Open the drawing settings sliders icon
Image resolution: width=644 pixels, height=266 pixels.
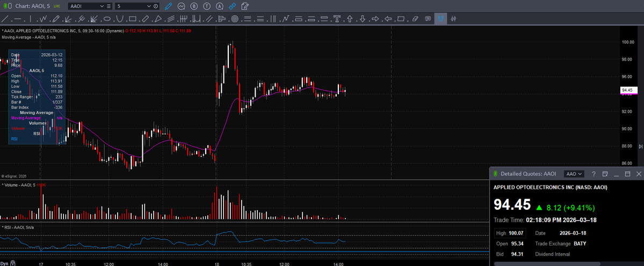point(454,19)
